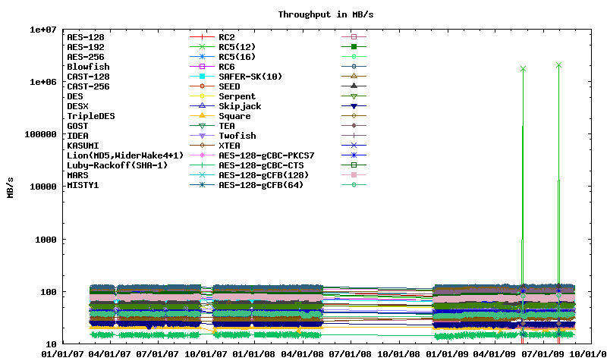This screenshot has height=364, width=607.
Task: Click the red plus marker for AES-128
Action: (202, 36)
